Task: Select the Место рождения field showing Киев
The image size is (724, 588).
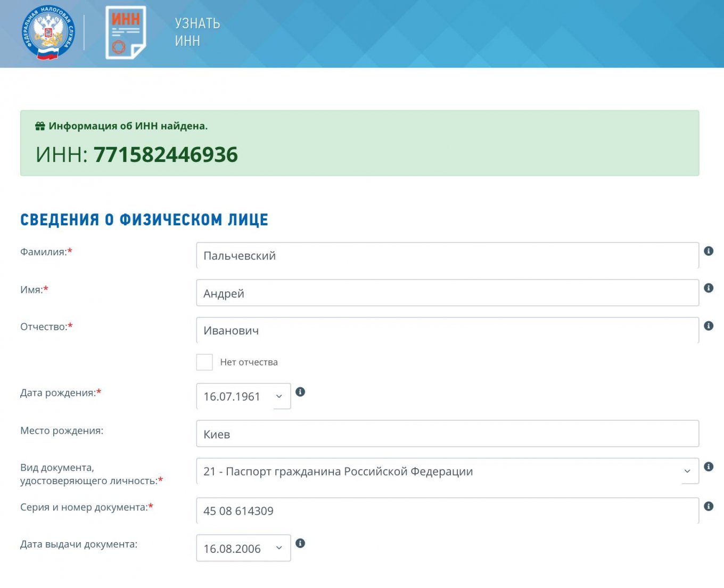Action: tap(447, 434)
